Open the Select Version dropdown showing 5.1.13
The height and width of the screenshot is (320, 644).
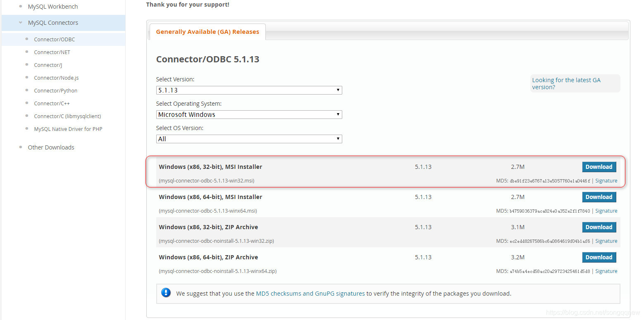coord(249,90)
